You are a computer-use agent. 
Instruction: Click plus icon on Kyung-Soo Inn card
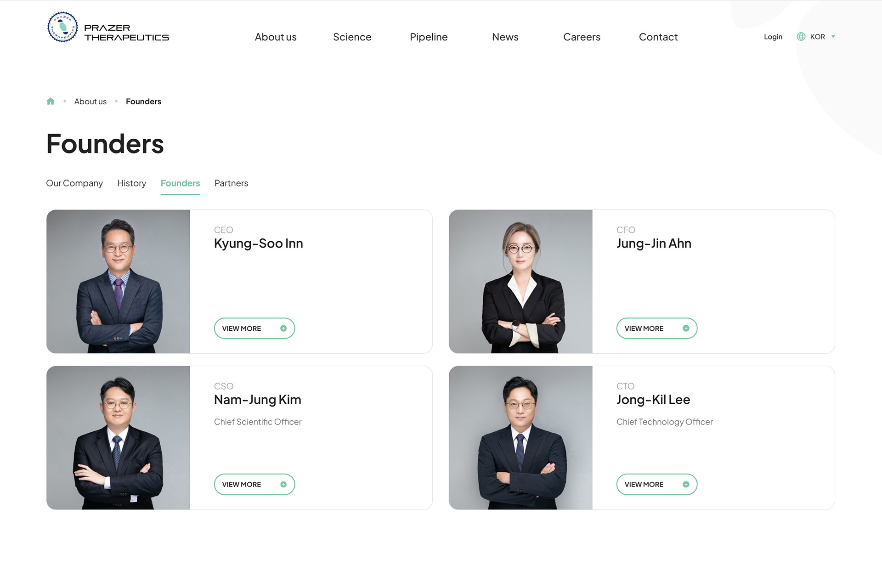[x=283, y=328]
